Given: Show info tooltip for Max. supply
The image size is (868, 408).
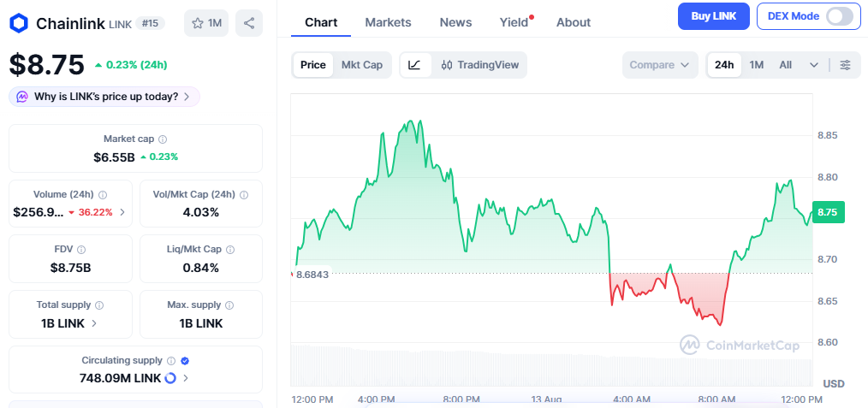Looking at the screenshot, I should [x=229, y=305].
